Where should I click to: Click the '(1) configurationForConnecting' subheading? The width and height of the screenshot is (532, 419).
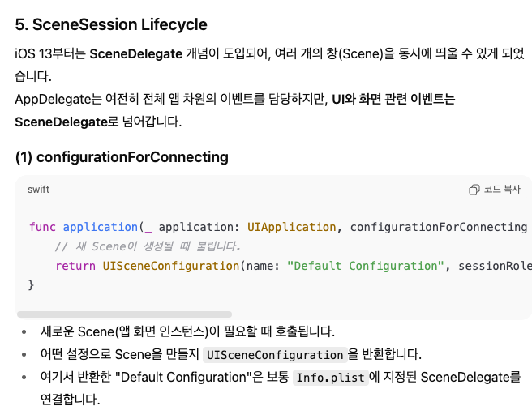coord(122,156)
